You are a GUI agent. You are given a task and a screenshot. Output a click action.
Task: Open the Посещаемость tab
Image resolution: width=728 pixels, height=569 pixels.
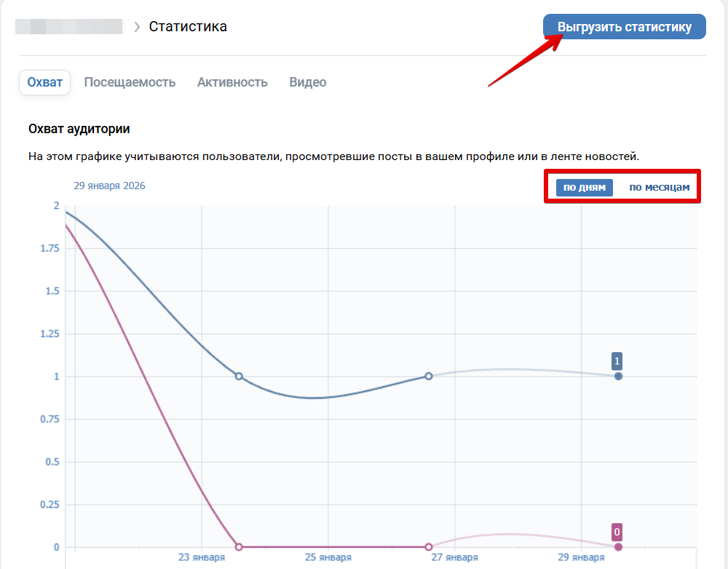(x=130, y=83)
